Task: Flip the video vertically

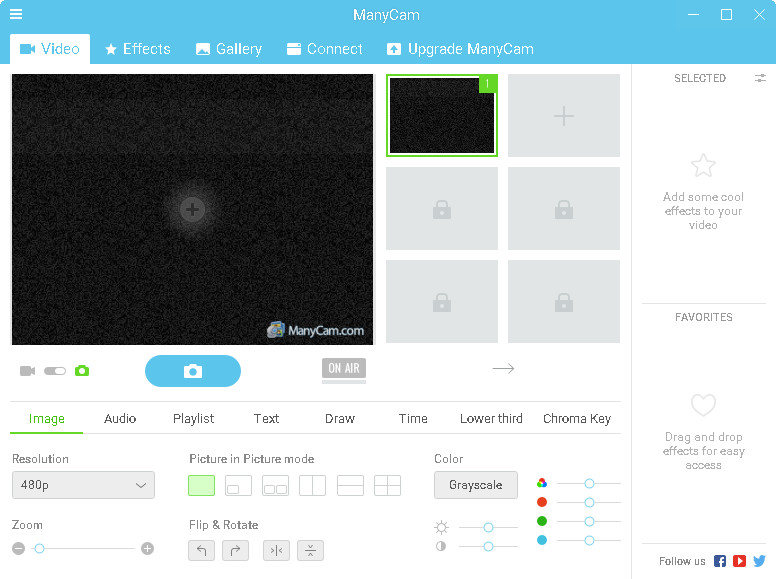Action: (310, 550)
